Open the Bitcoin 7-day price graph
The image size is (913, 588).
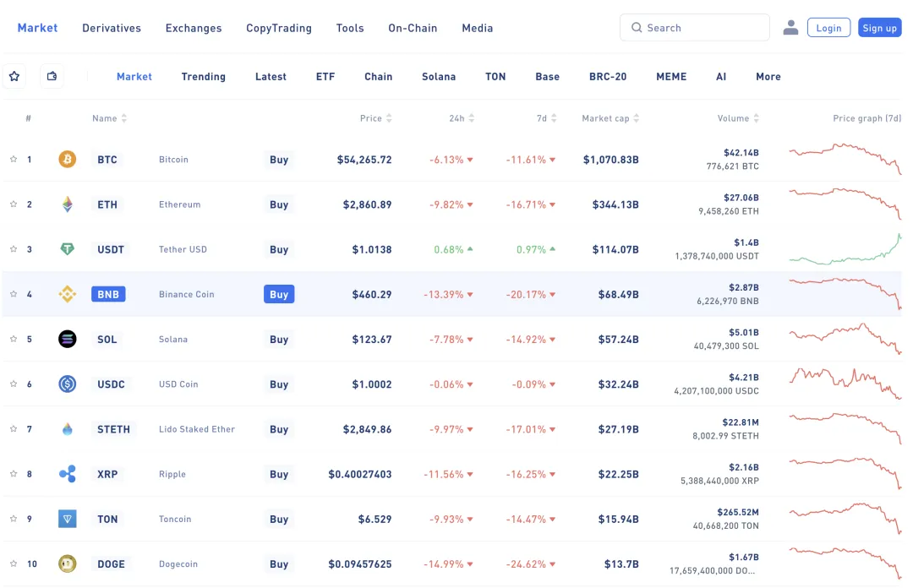pyautogui.click(x=845, y=158)
